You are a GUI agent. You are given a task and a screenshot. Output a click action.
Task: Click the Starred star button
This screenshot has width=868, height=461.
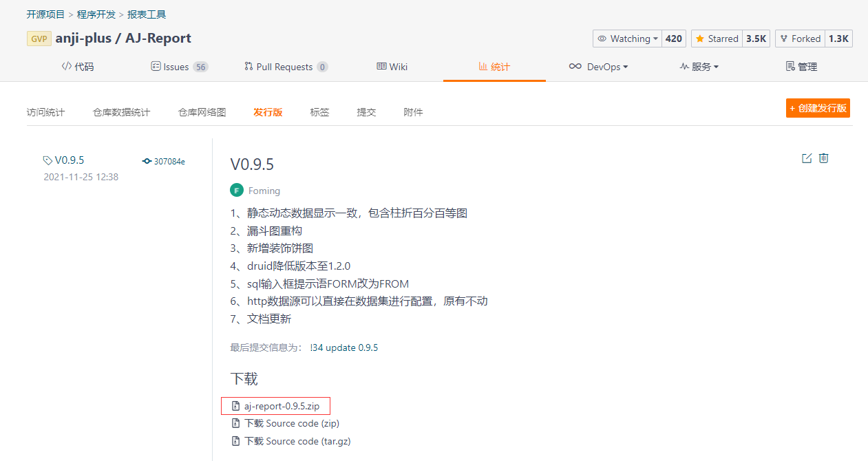point(717,39)
